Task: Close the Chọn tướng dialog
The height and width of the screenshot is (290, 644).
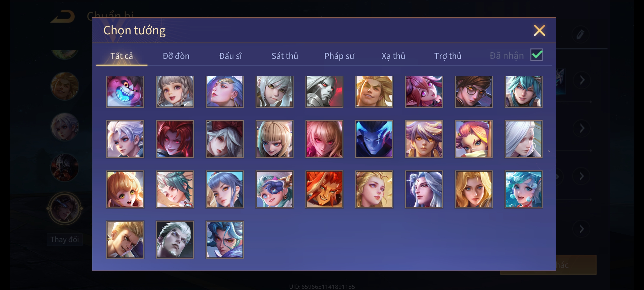Action: click(x=539, y=30)
